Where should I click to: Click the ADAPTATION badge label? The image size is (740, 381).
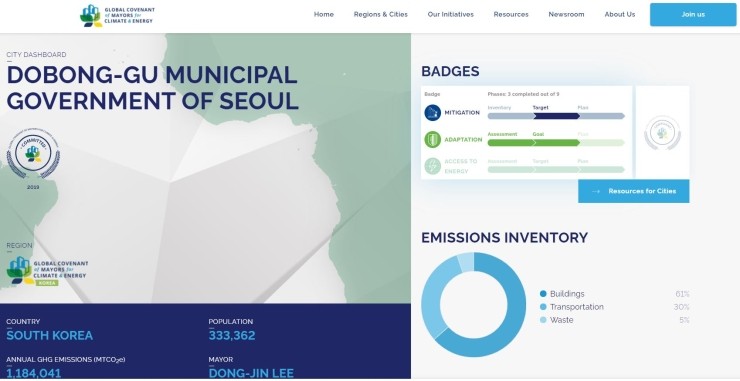463,140
